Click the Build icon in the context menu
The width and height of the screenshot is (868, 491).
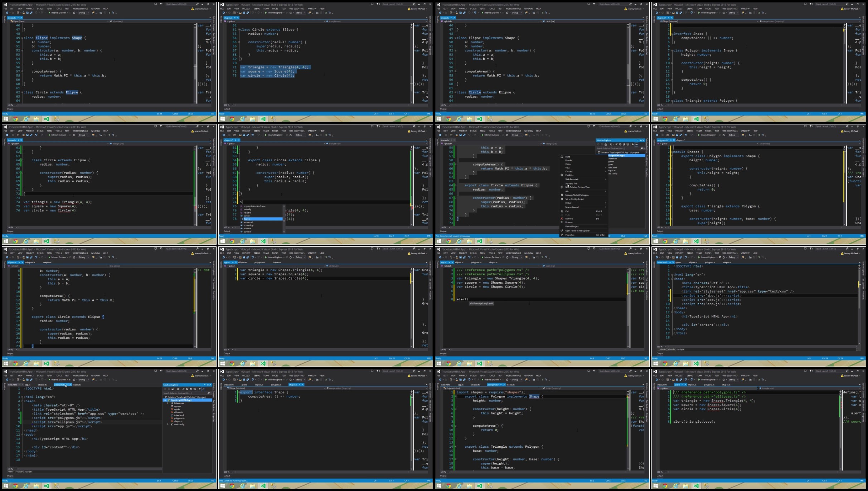click(562, 157)
